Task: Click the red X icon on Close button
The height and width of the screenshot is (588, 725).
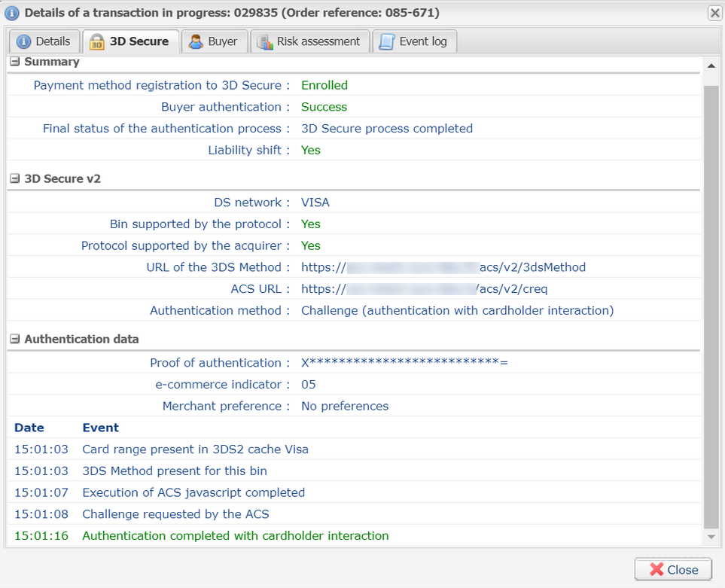Action: pyautogui.click(x=656, y=570)
